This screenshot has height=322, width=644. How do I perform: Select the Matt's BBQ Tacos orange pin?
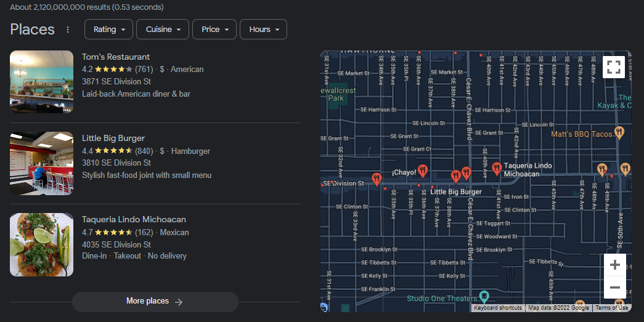click(x=619, y=132)
